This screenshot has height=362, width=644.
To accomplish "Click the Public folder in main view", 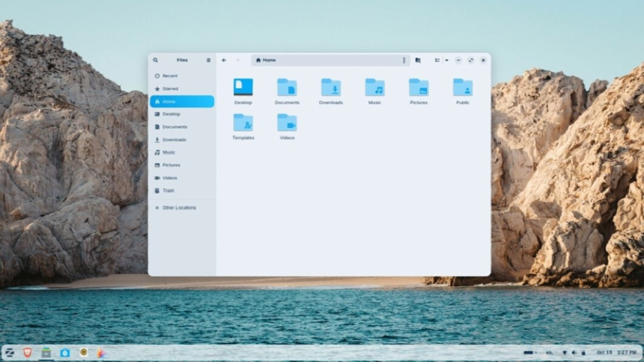I will point(462,88).
